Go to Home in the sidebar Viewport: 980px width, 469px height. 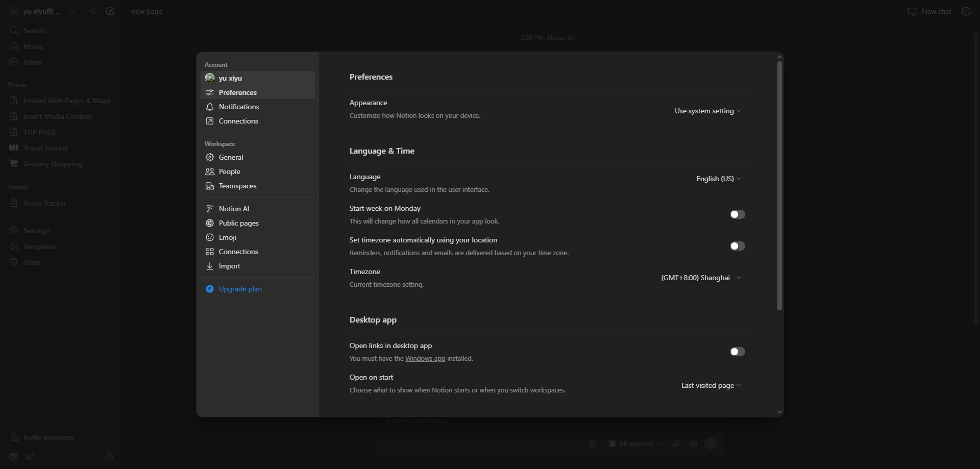coord(60,46)
